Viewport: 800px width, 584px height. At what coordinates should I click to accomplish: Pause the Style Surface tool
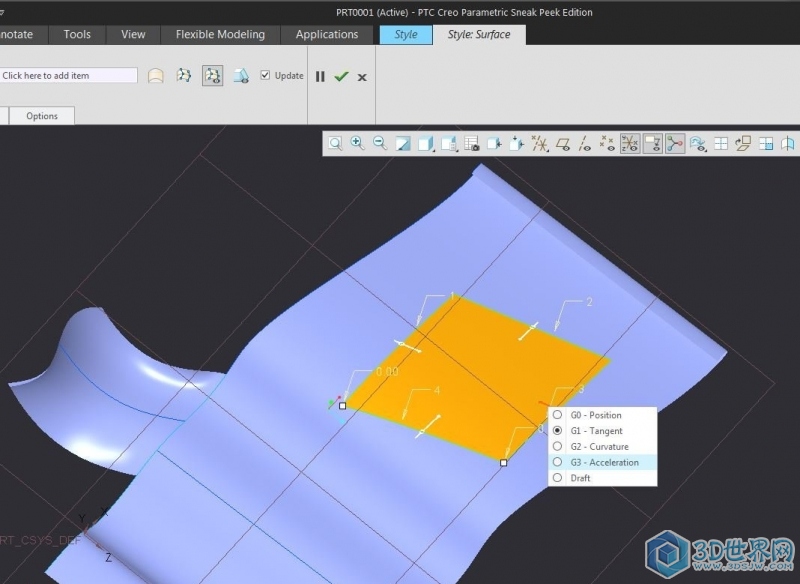pos(320,77)
